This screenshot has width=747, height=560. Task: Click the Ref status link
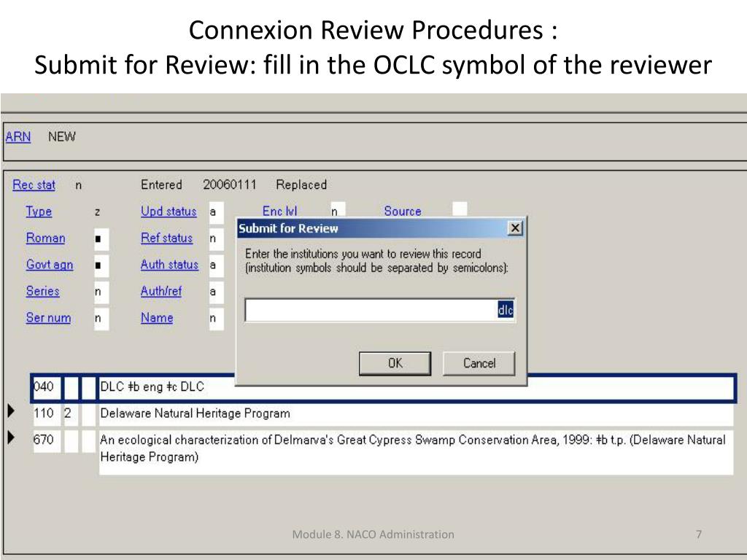point(167,238)
